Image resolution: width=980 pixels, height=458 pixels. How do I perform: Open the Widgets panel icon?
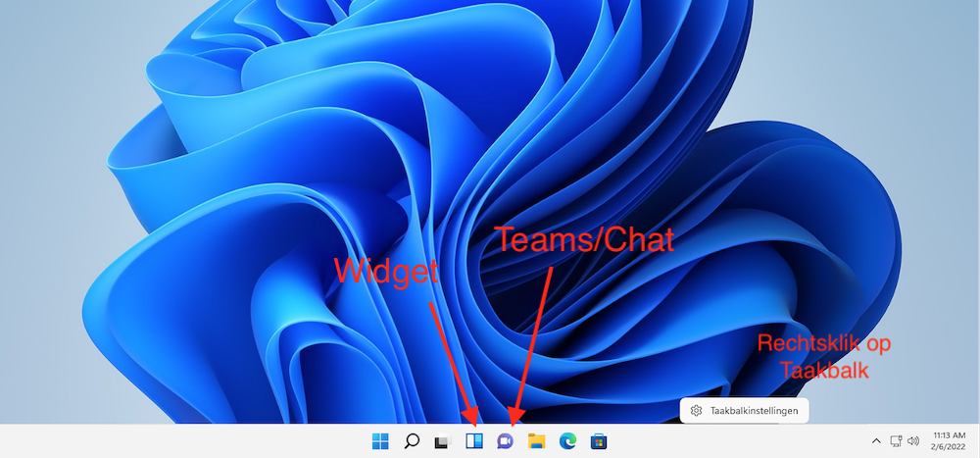pyautogui.click(x=474, y=441)
